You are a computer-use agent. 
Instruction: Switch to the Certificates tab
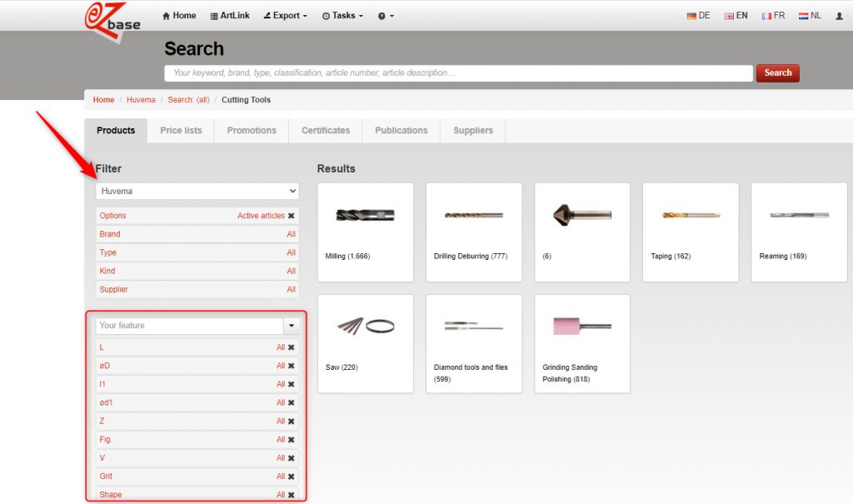tap(326, 131)
